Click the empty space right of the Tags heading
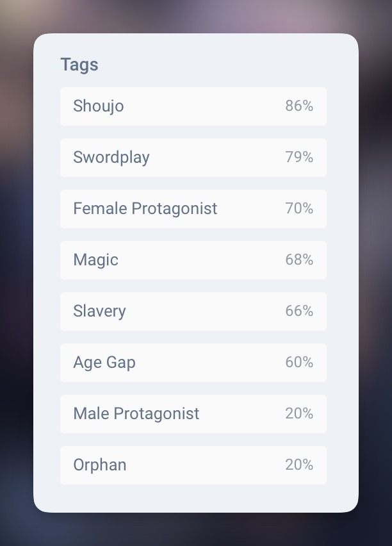 (213, 65)
